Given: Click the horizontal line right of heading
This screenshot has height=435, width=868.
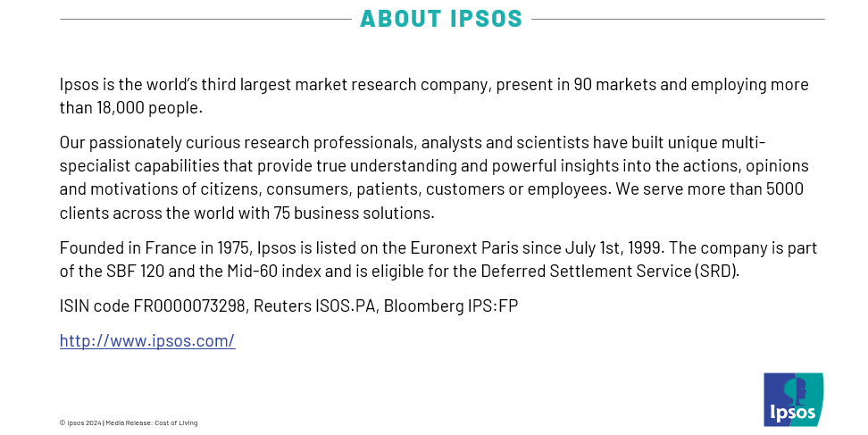Looking at the screenshot, I should (x=677, y=19).
